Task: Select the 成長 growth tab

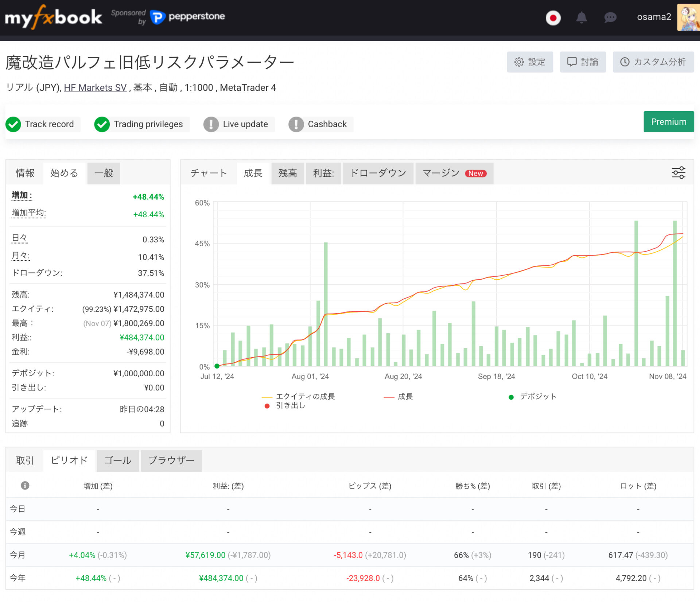Action: [x=253, y=173]
